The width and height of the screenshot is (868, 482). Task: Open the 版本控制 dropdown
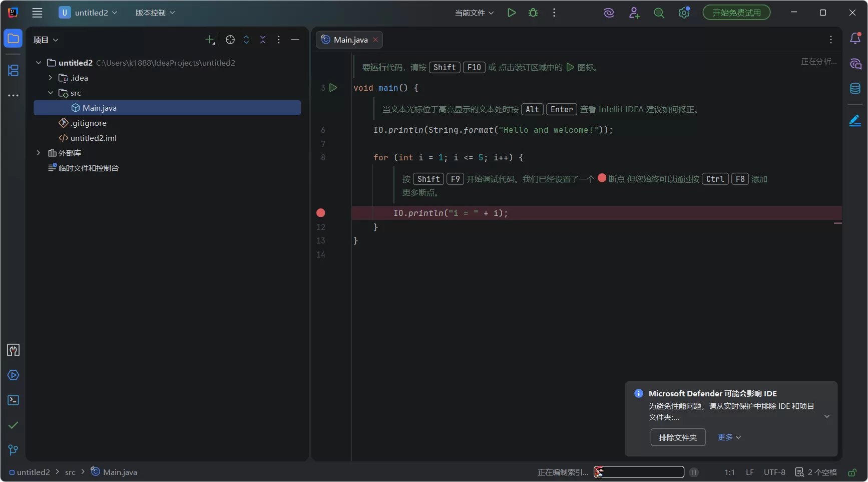[154, 13]
